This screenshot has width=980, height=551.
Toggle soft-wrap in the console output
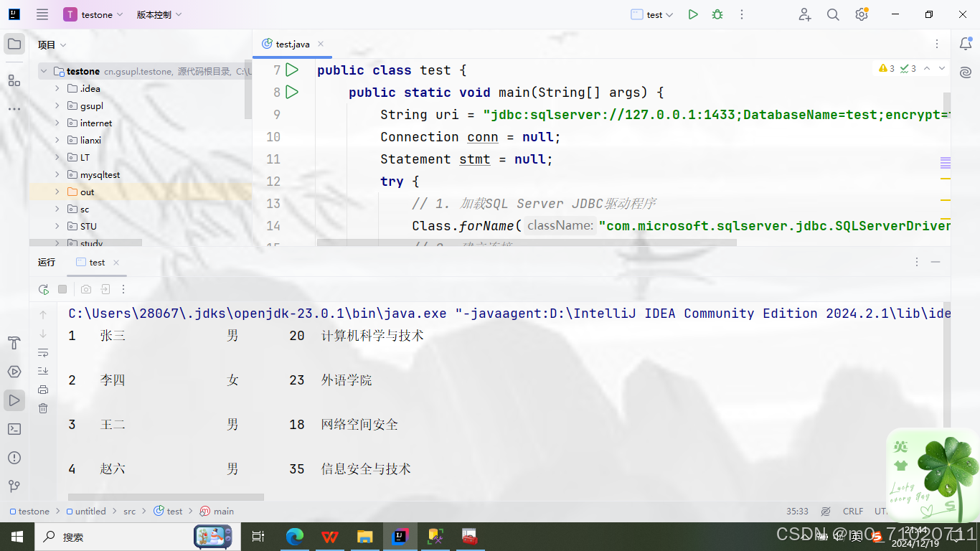point(43,352)
